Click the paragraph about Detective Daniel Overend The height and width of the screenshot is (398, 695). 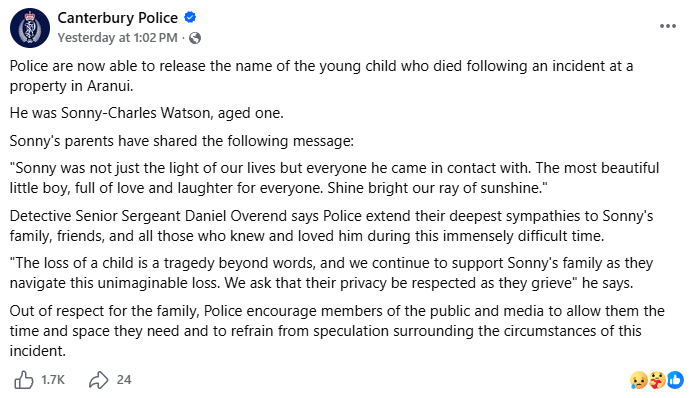(x=332, y=226)
